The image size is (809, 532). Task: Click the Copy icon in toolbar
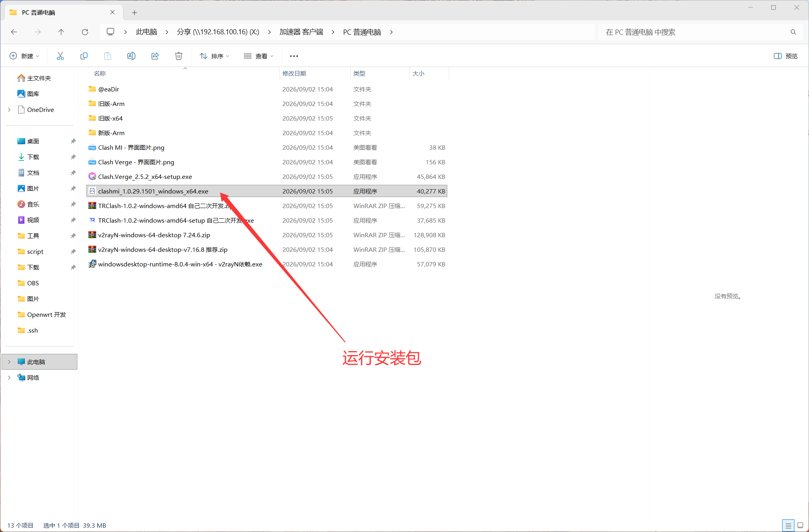pyautogui.click(x=84, y=56)
